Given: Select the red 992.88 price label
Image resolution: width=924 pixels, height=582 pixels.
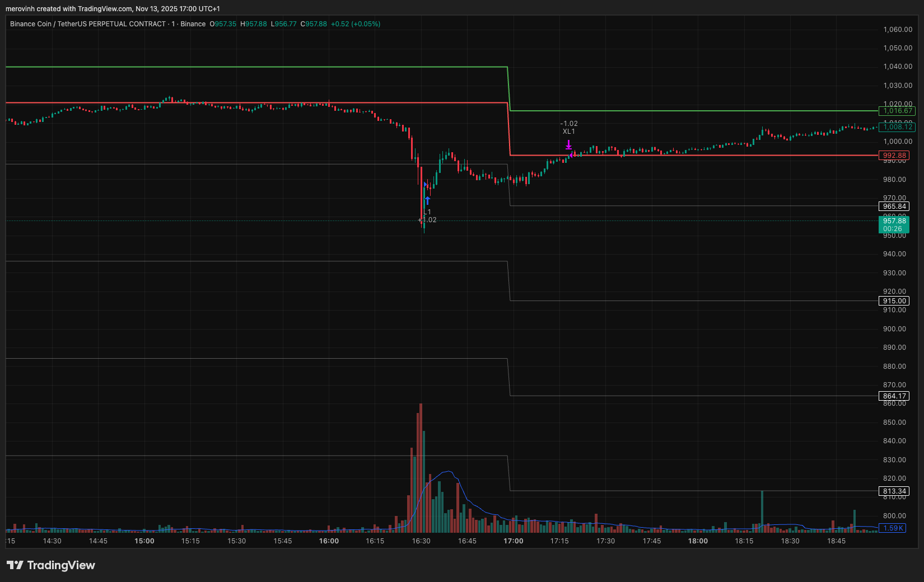Looking at the screenshot, I should coord(894,156).
